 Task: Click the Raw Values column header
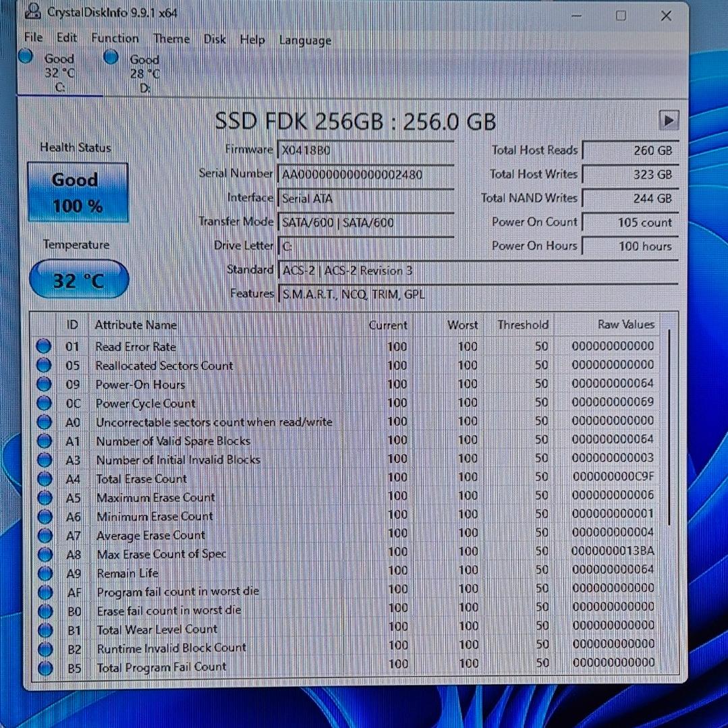point(607,324)
